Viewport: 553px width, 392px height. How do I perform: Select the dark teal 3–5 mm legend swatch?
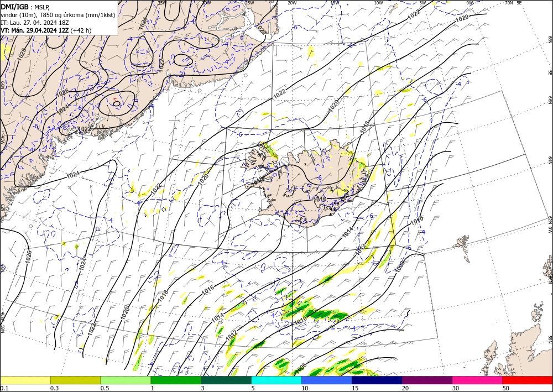(226, 380)
